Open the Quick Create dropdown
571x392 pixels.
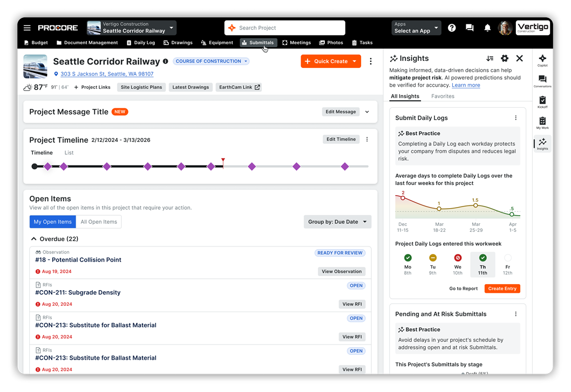[x=331, y=61]
